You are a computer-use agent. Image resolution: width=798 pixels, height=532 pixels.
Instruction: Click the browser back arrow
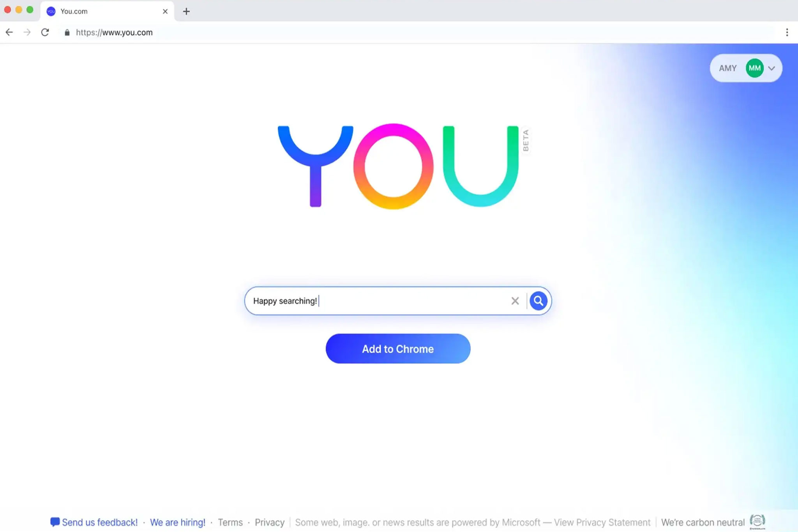coord(9,32)
